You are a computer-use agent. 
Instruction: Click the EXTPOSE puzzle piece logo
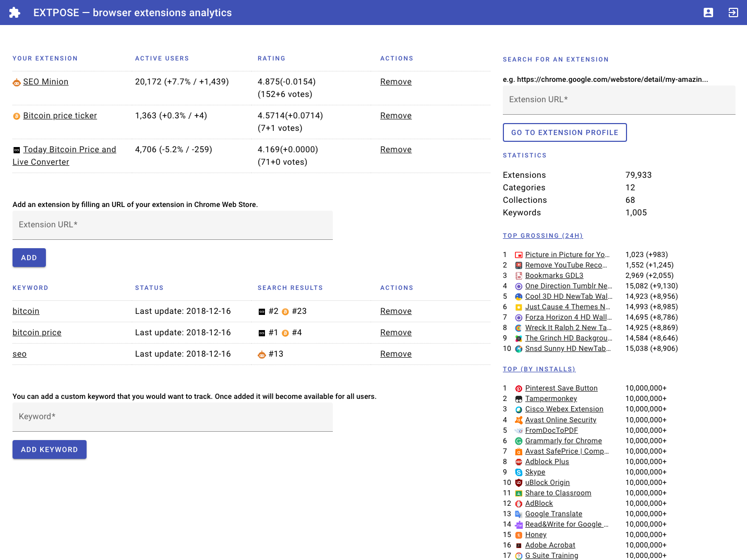(15, 13)
